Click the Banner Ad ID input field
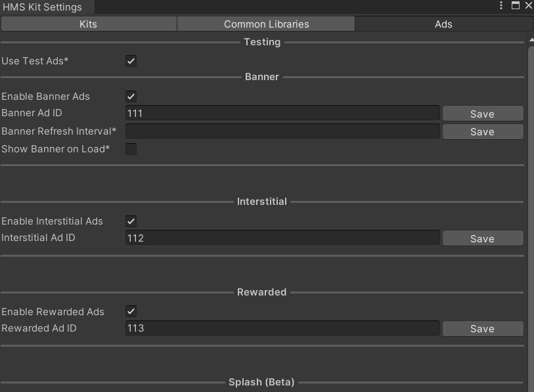 pyautogui.click(x=282, y=112)
